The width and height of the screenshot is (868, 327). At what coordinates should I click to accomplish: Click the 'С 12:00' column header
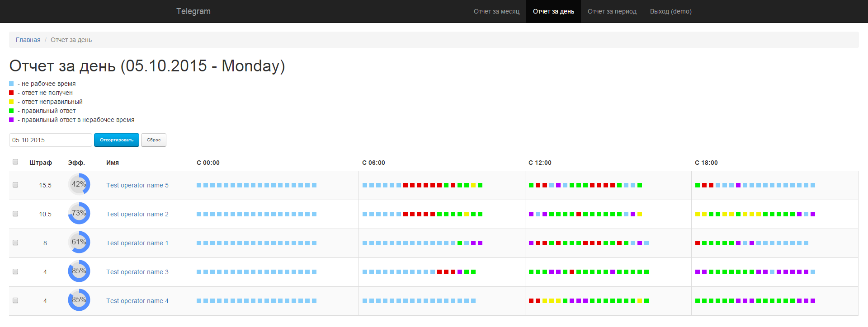(540, 163)
